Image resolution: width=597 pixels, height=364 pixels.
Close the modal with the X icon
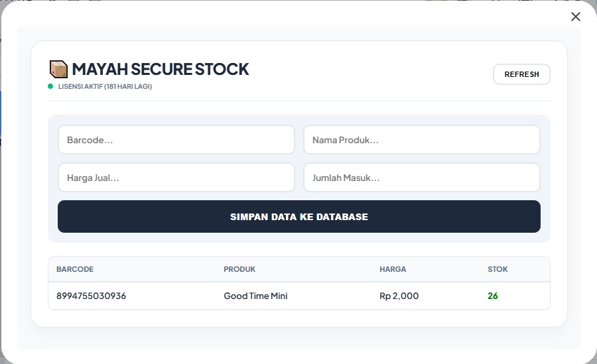tap(576, 17)
